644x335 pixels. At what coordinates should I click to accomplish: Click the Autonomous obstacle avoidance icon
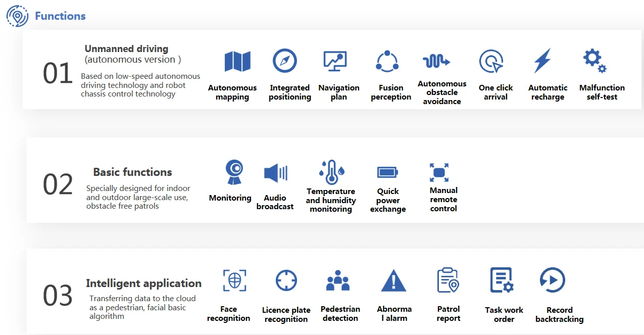[x=436, y=62]
